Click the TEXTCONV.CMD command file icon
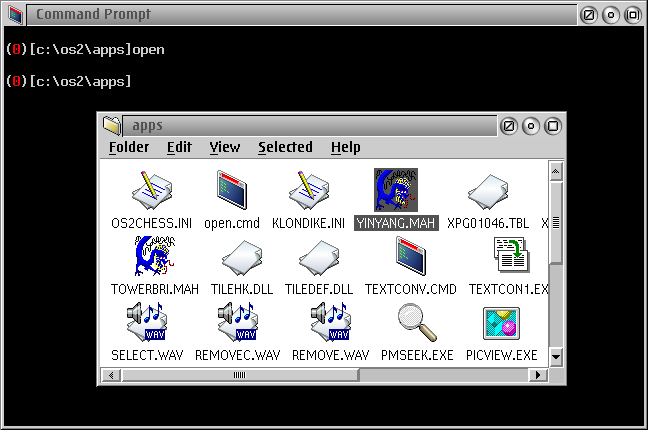648x430 pixels. [x=410, y=256]
